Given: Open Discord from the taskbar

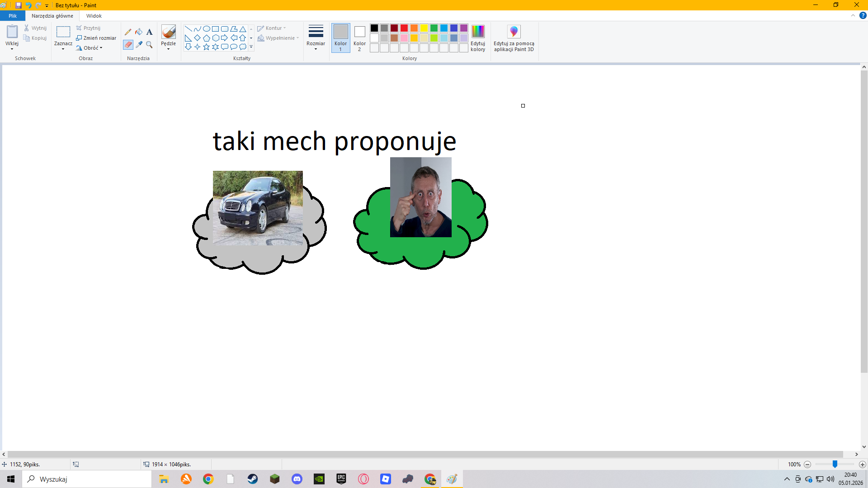Looking at the screenshot, I should [x=297, y=479].
